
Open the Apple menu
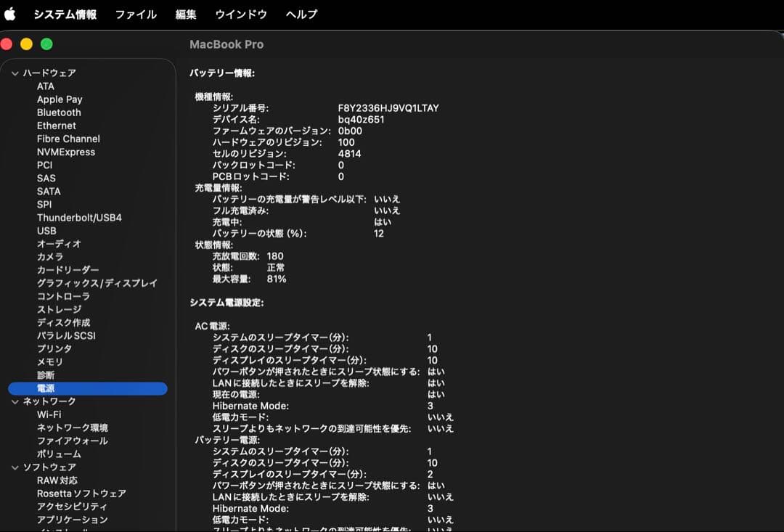(10, 12)
